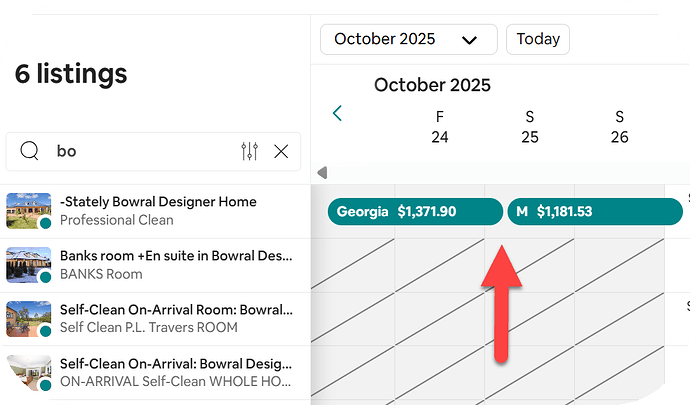Open the October 2025 month dropdown
690x405 pixels.
click(408, 39)
